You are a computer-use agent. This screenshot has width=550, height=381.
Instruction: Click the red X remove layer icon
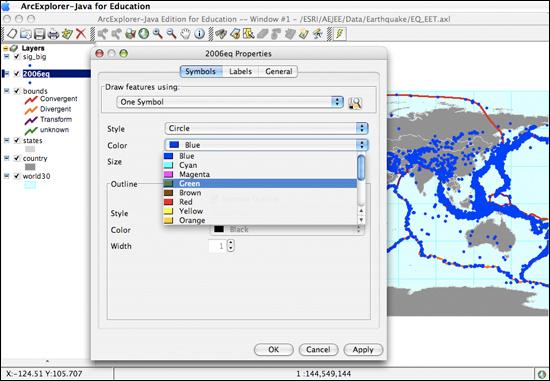pyautogui.click(x=81, y=34)
